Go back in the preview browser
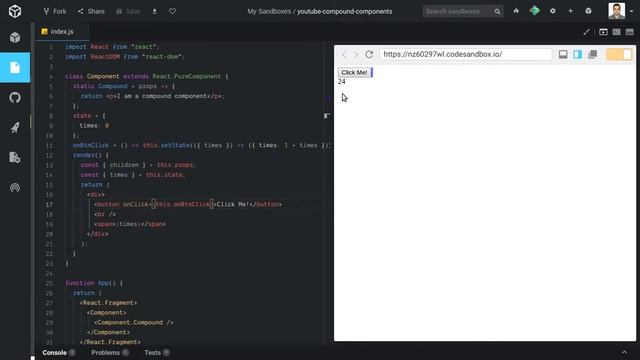This screenshot has width=640, height=360. [x=344, y=54]
